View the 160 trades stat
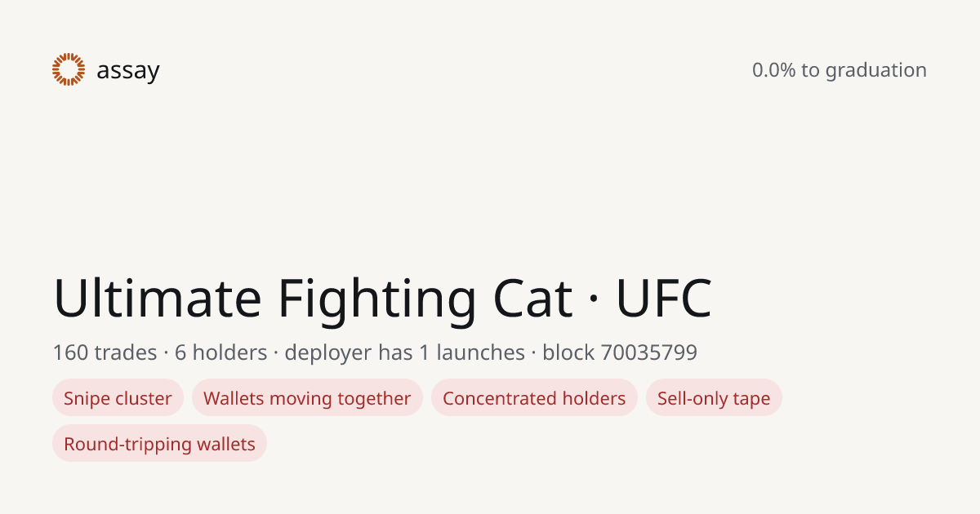This screenshot has height=514, width=980. (105, 352)
